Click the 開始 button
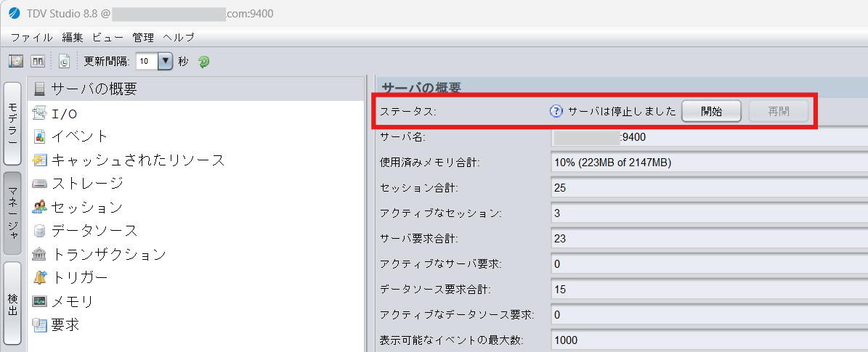The height and width of the screenshot is (352, 868). (x=711, y=112)
